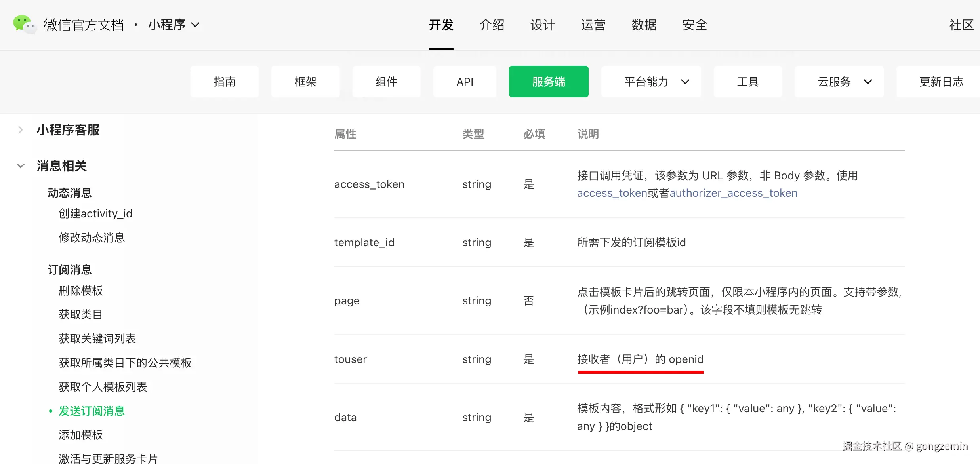Follow the access_token documentation link

(x=612, y=193)
